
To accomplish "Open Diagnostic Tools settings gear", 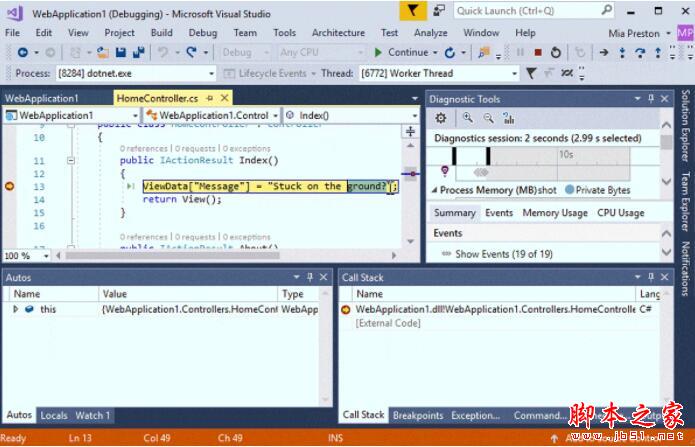I will [441, 118].
